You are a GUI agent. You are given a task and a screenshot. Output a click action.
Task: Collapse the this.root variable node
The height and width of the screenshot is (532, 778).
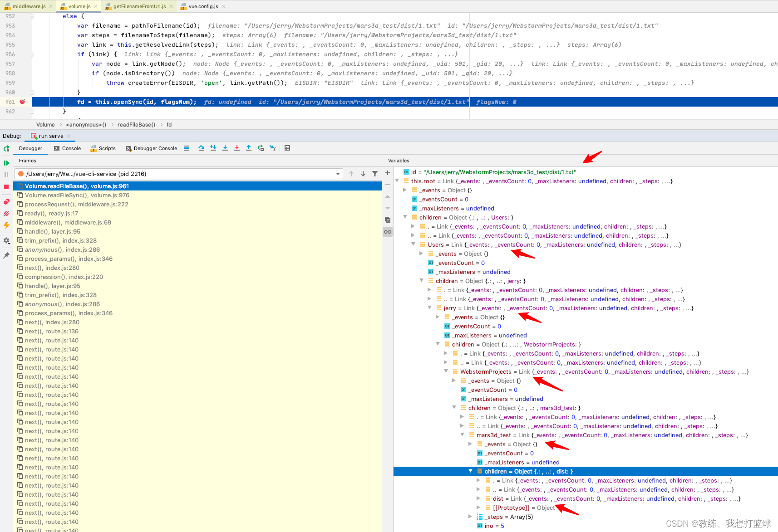point(397,181)
